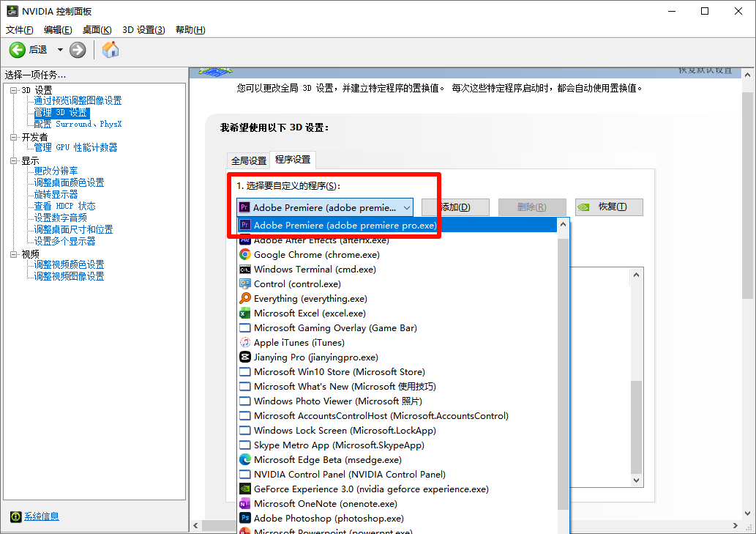756x534 pixels.
Task: Click the green Back arrow icon
Action: 18,50
